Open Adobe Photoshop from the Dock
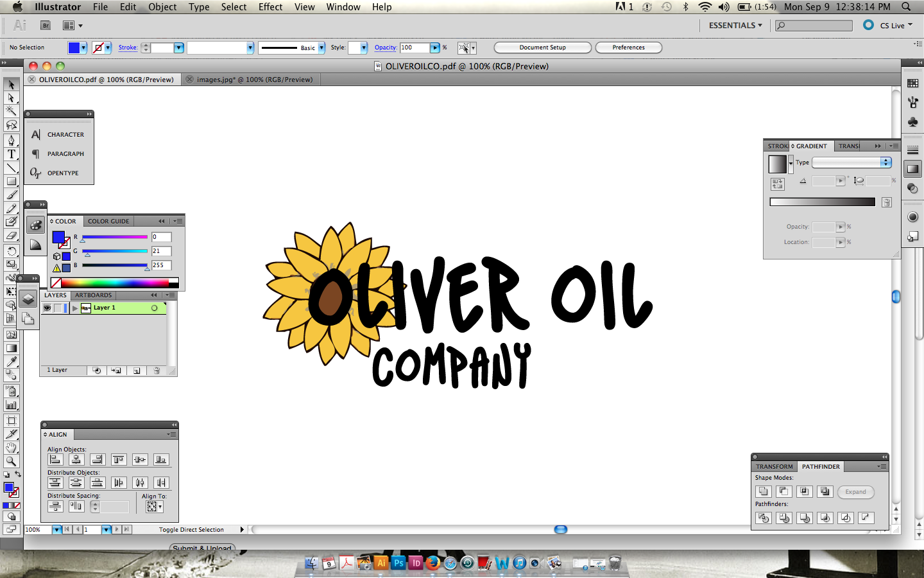 point(398,563)
